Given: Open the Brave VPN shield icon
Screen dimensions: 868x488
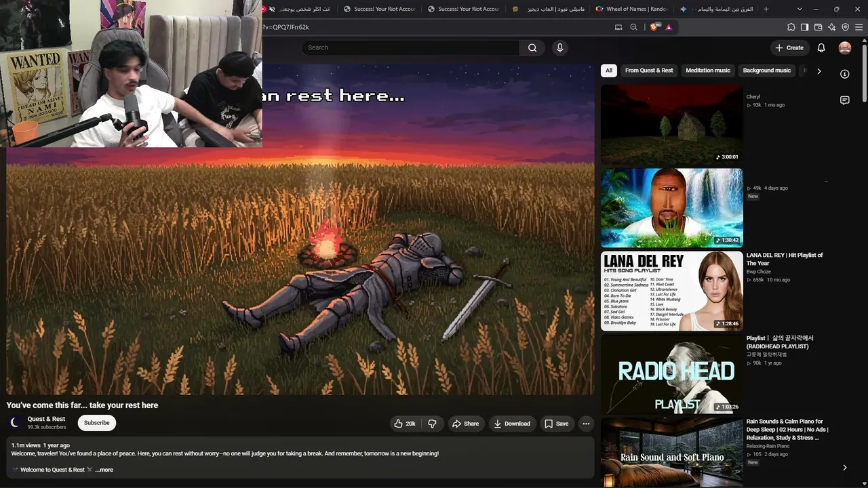Looking at the screenshot, I should 845,27.
